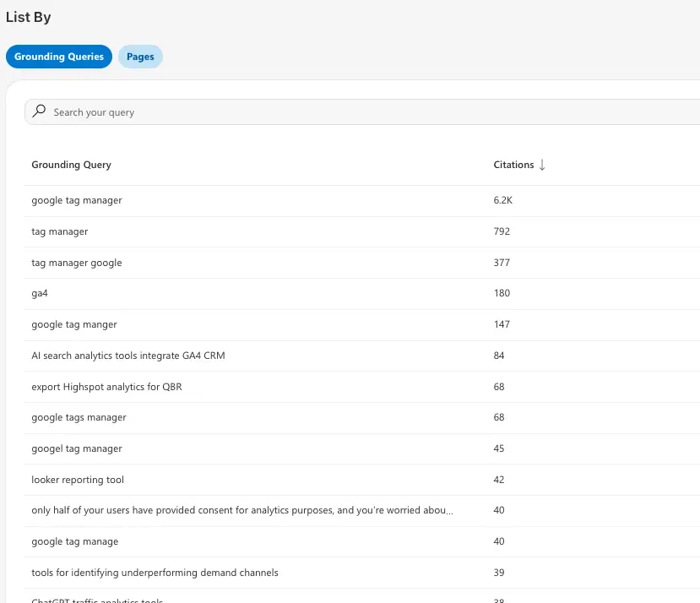The width and height of the screenshot is (700, 603).
Task: Open the underperforming demand channels query
Action: point(155,573)
